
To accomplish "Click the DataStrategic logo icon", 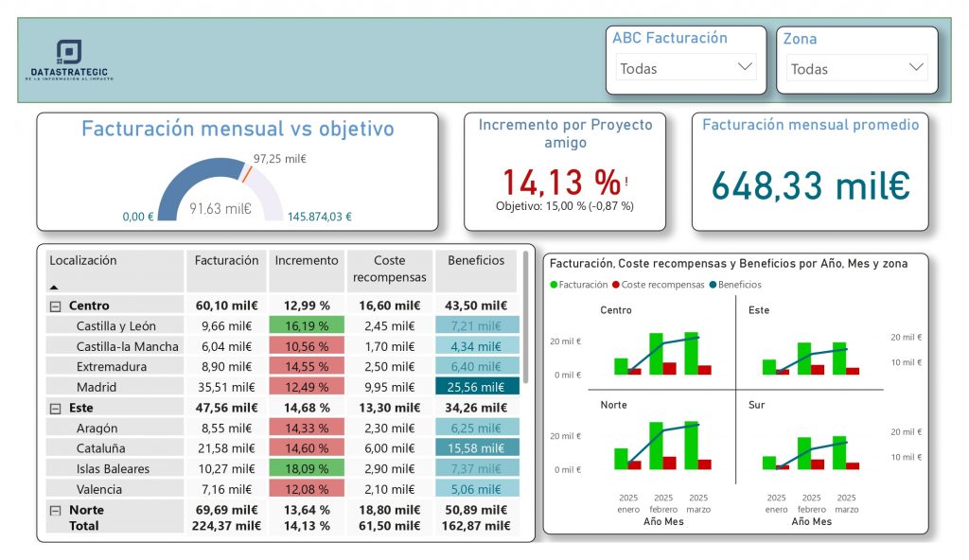I will [69, 52].
